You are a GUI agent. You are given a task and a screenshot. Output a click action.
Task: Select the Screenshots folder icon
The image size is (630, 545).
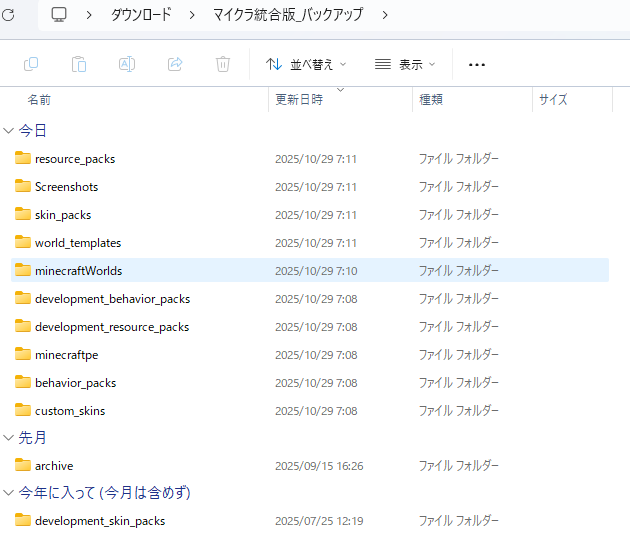(x=23, y=187)
